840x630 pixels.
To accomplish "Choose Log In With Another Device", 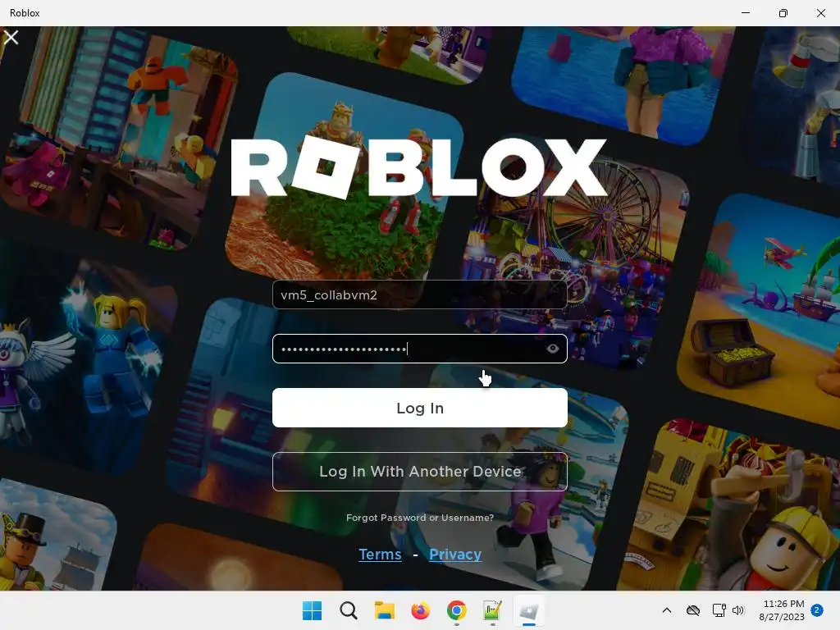I will point(419,472).
